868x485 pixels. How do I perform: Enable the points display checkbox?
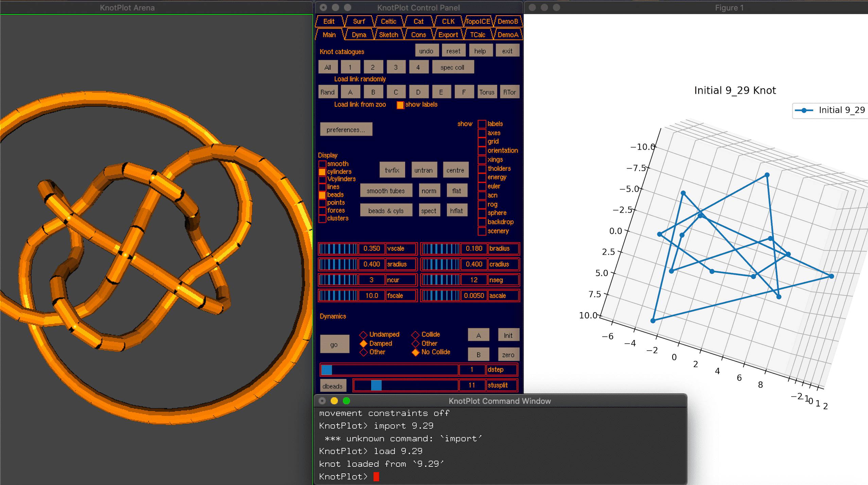tap(322, 203)
